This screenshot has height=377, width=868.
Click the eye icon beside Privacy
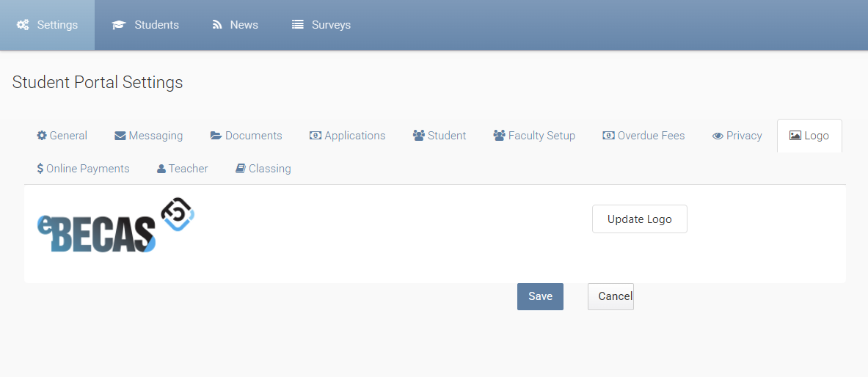click(x=718, y=136)
